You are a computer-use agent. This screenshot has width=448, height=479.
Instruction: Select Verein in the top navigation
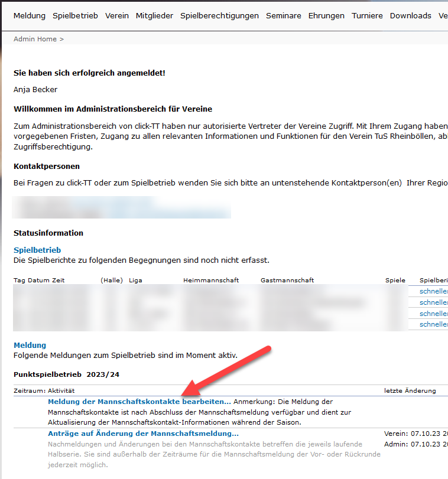pyautogui.click(x=117, y=16)
